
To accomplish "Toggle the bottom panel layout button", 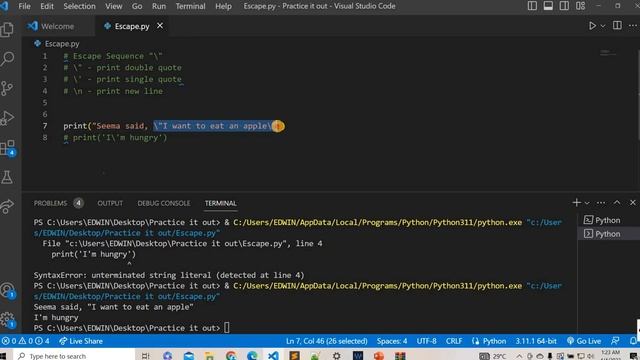I will 548,6.
